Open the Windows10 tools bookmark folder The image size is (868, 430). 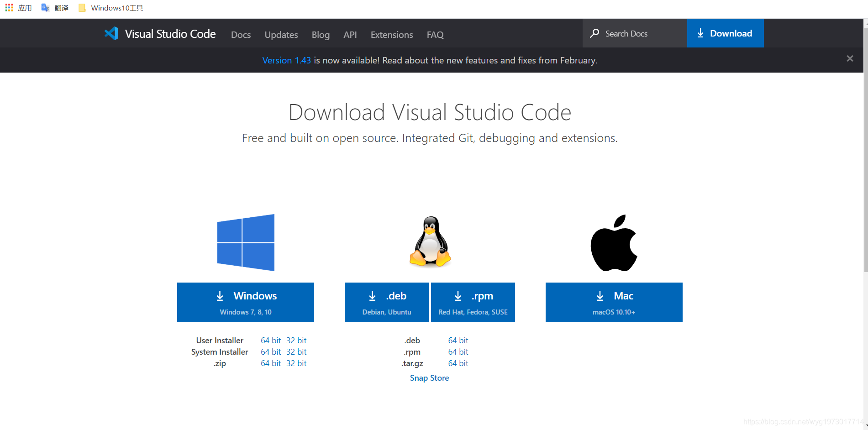[111, 8]
